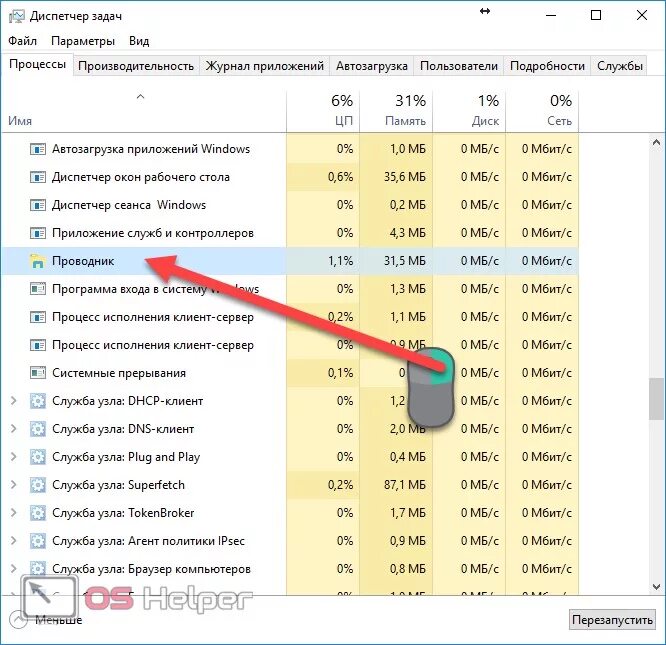The height and width of the screenshot is (645, 666).
Task: Click the Task Manager title bar icon
Action: 17,17
